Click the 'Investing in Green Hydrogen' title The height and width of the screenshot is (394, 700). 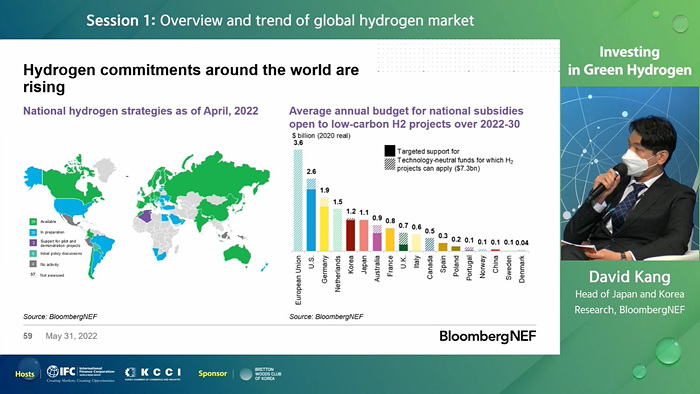click(x=629, y=61)
